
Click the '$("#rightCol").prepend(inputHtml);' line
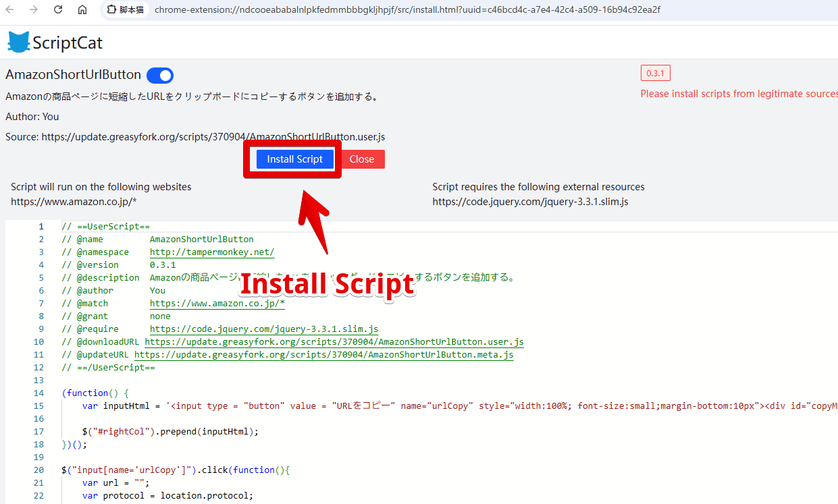(x=170, y=432)
